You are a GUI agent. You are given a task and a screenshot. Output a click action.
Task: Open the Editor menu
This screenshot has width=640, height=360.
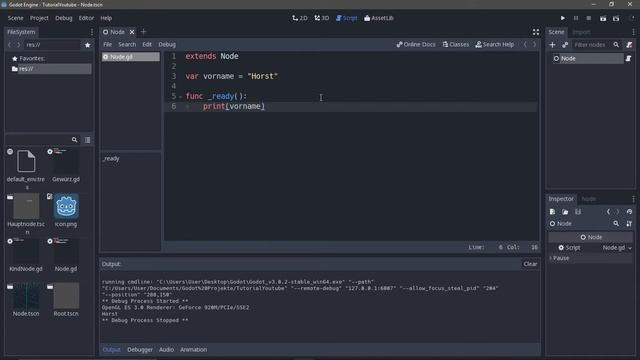86,18
